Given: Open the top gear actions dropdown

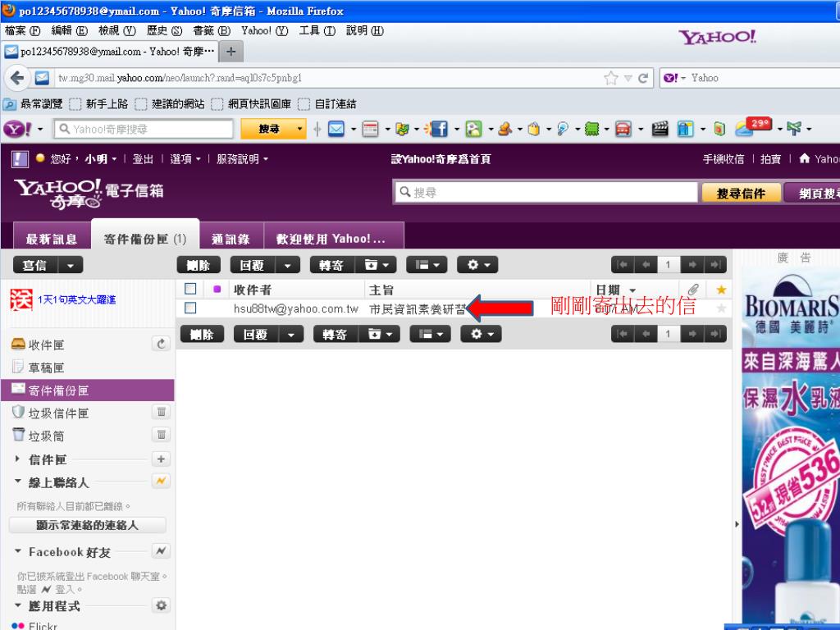Looking at the screenshot, I should 478,265.
